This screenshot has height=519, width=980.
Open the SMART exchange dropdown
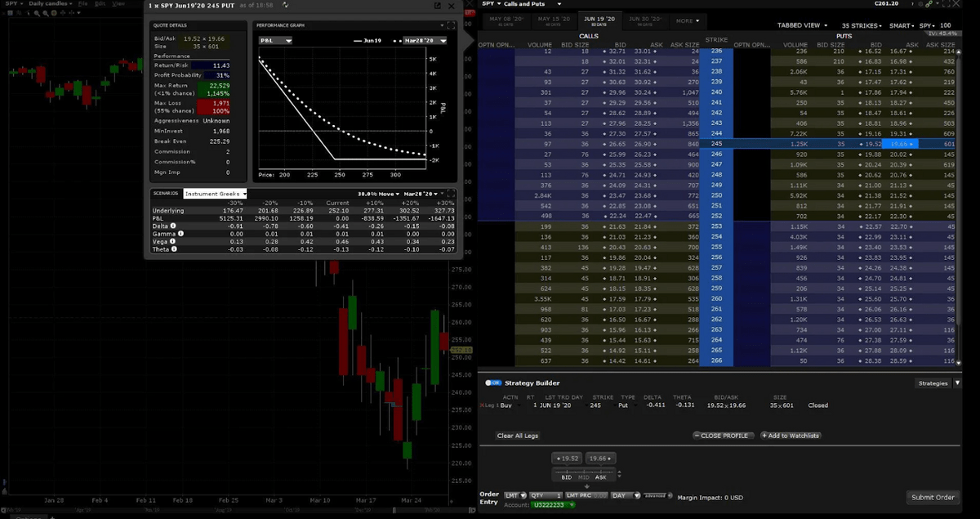[902, 25]
